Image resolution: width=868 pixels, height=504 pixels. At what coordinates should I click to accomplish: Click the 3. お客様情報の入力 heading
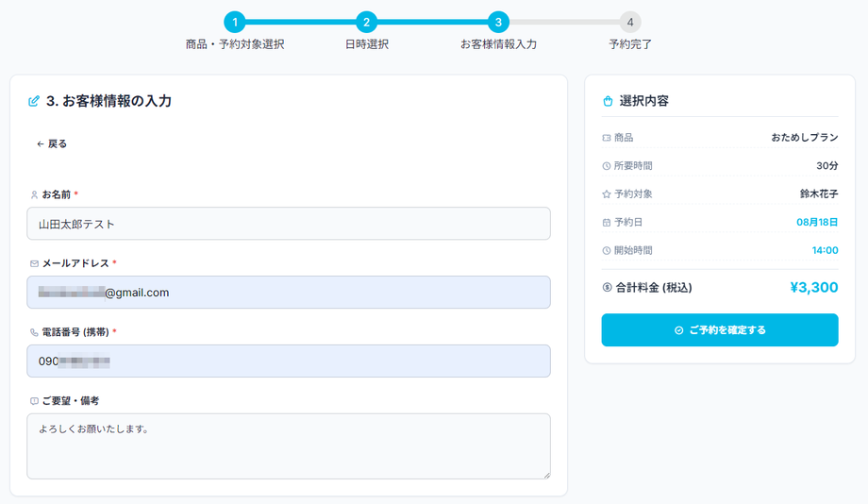(108, 101)
